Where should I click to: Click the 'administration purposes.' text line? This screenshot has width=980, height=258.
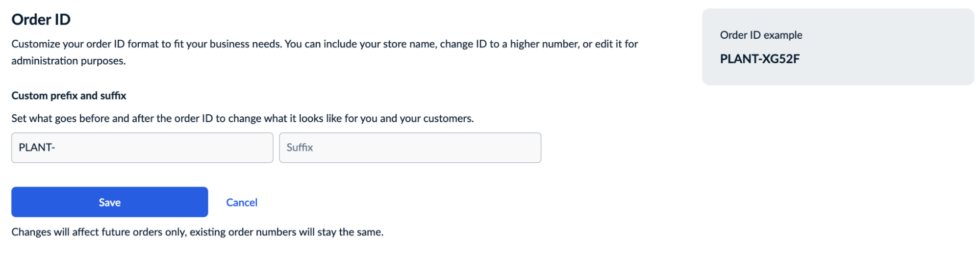[x=69, y=61]
